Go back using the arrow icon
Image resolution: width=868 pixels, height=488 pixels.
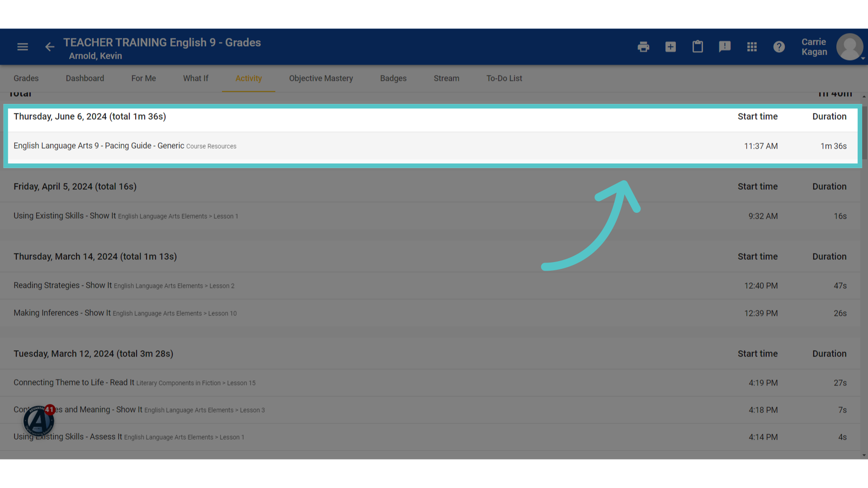tap(50, 47)
